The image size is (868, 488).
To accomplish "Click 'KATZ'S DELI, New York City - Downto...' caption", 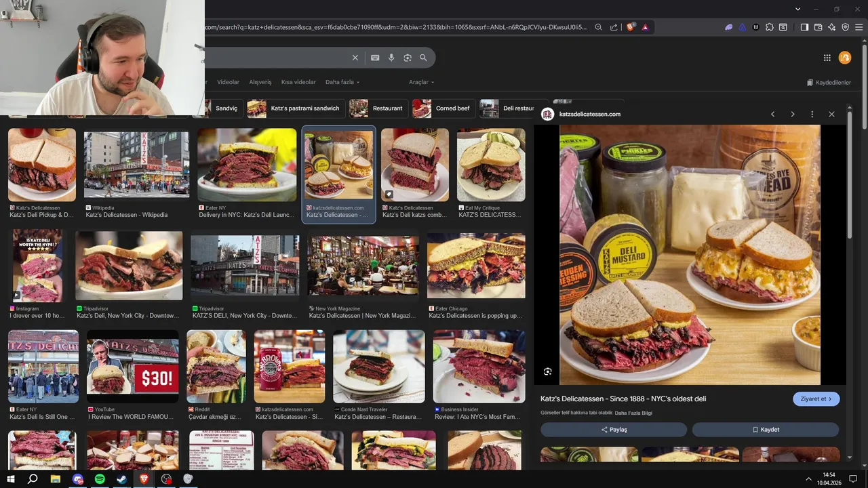I will click(x=245, y=316).
